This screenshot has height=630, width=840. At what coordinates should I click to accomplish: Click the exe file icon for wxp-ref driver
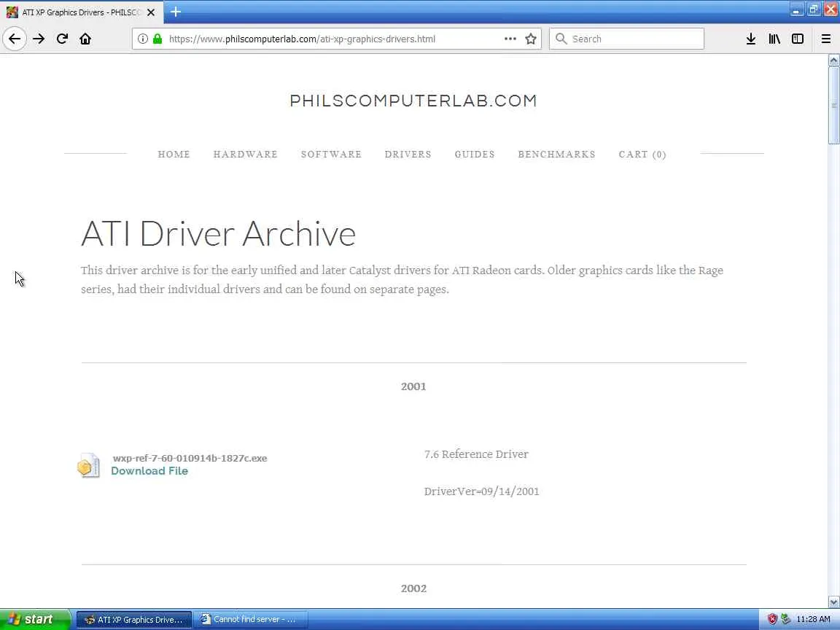[88, 465]
